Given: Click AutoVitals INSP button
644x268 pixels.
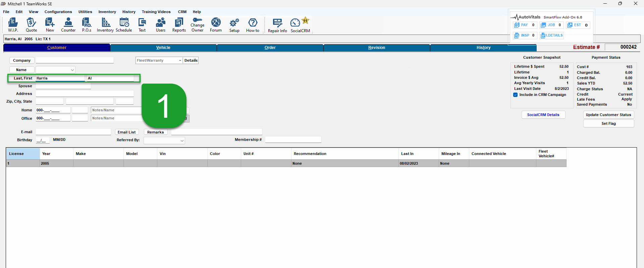Looking at the screenshot, I should [x=525, y=35].
